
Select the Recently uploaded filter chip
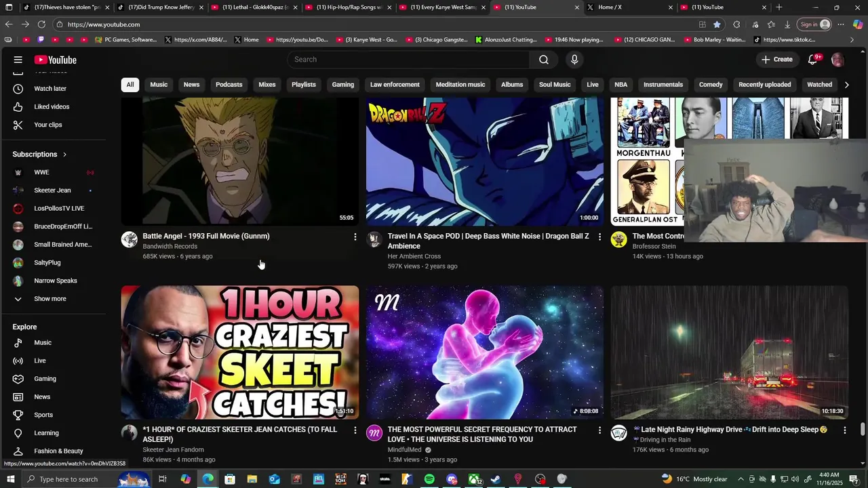pos(764,85)
